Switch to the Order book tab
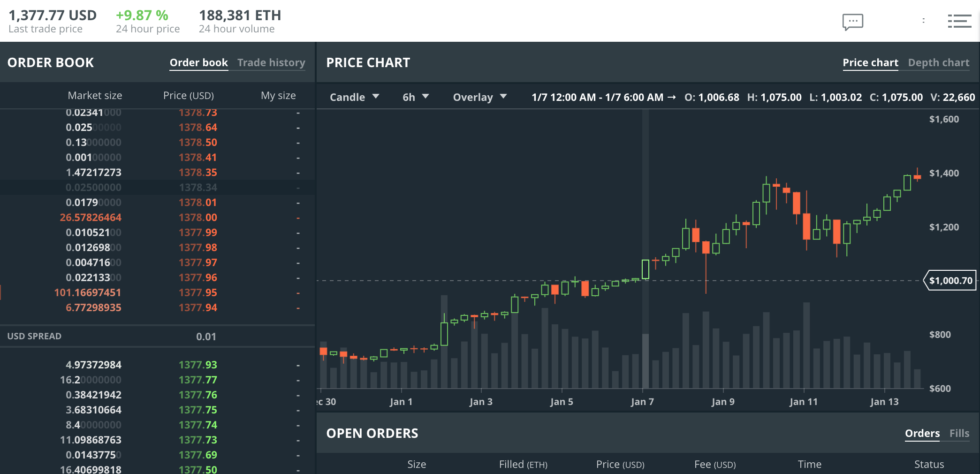Image resolution: width=980 pixels, height=474 pixels. coord(199,62)
